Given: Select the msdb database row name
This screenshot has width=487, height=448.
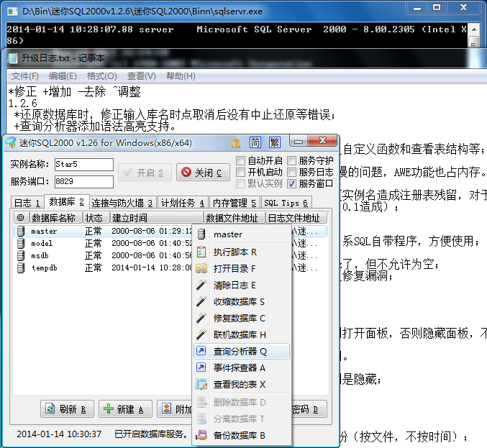Looking at the screenshot, I should pos(40,256).
